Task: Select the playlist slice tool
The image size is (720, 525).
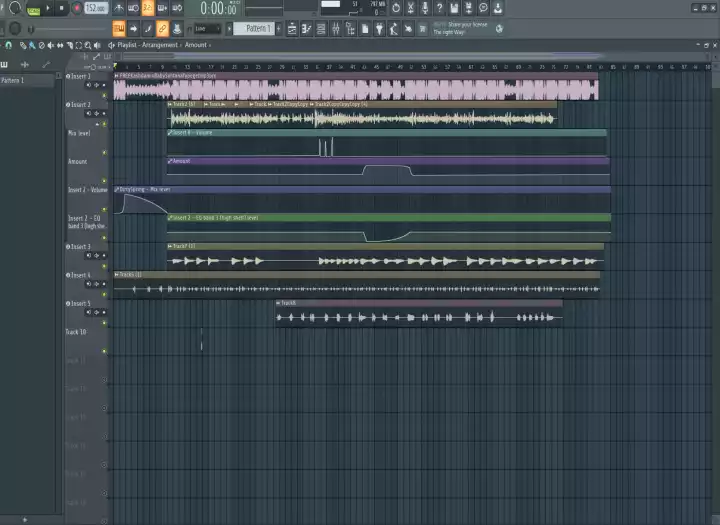Action: (69, 45)
